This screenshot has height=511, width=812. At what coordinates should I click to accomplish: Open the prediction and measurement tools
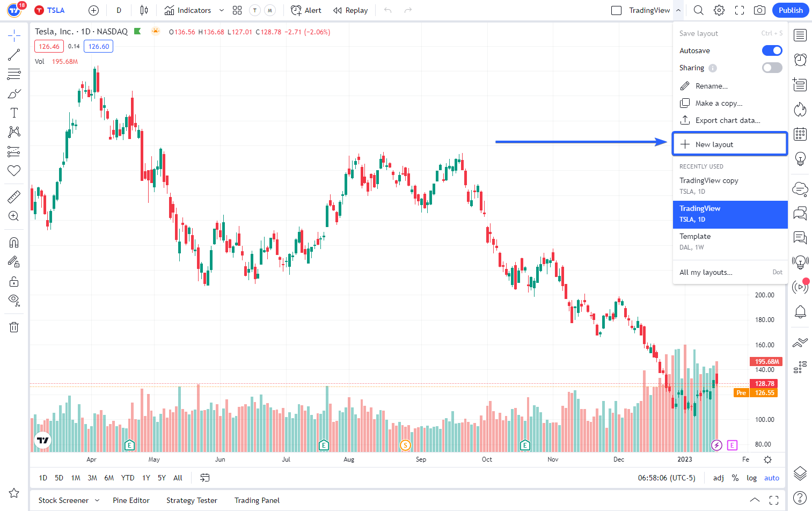pos(14,151)
